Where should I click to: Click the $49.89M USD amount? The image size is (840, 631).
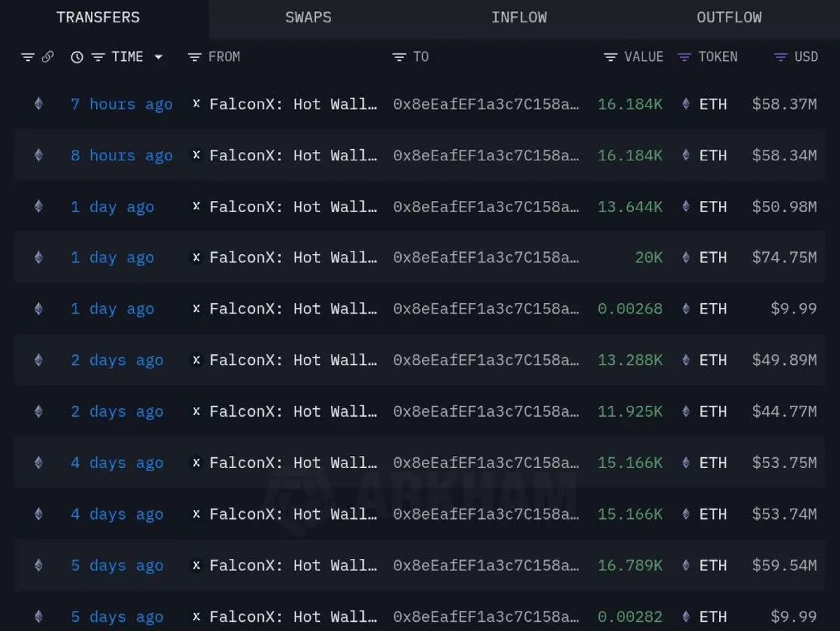click(x=785, y=360)
